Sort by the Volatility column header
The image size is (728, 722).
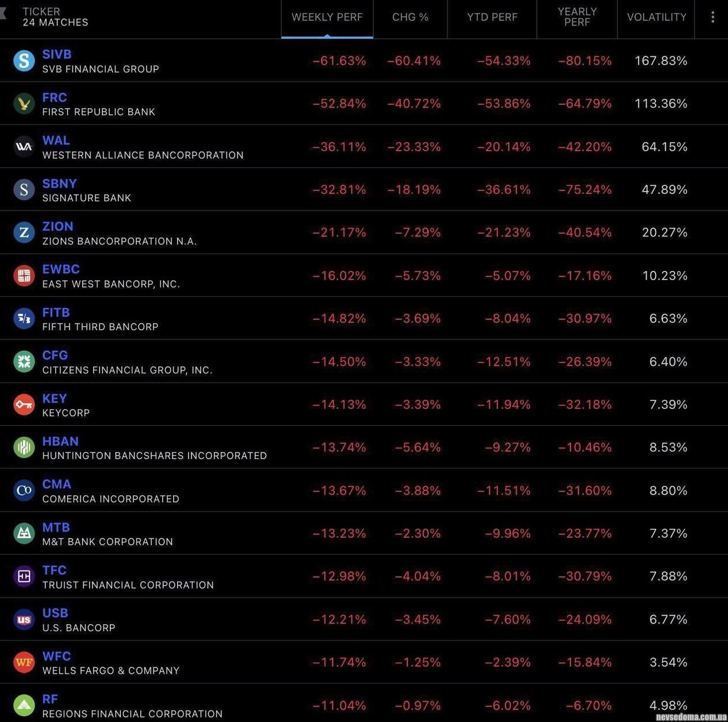[x=656, y=17]
